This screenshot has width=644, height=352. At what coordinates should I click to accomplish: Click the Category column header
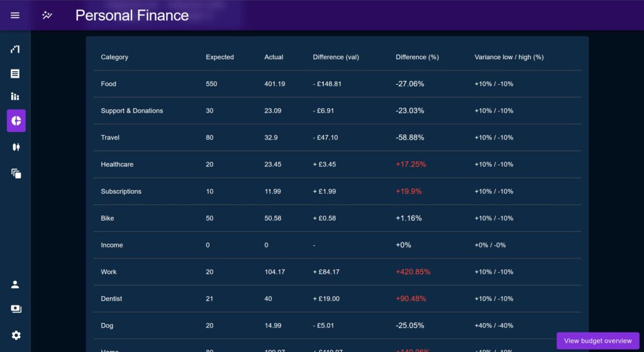114,57
